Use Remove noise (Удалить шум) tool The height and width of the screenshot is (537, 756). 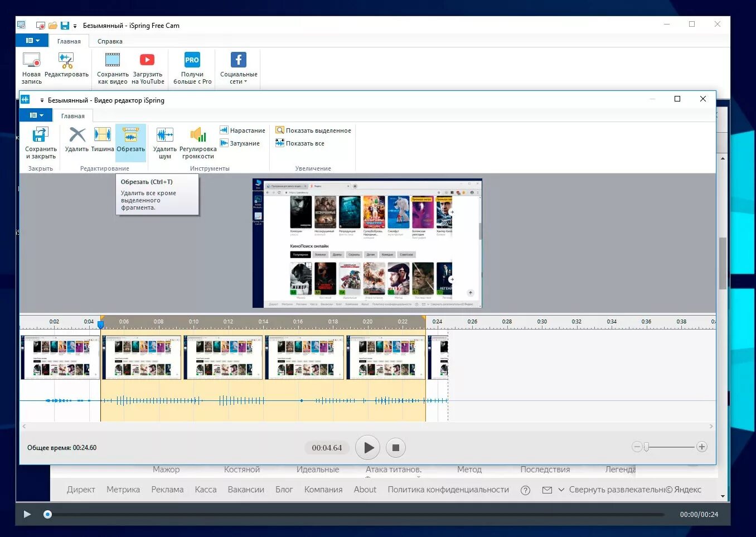(165, 143)
